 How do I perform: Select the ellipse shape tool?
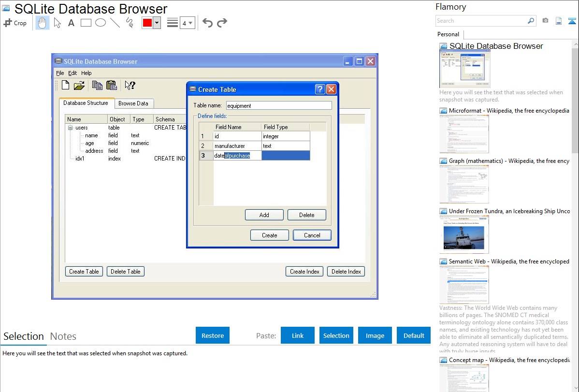[101, 23]
